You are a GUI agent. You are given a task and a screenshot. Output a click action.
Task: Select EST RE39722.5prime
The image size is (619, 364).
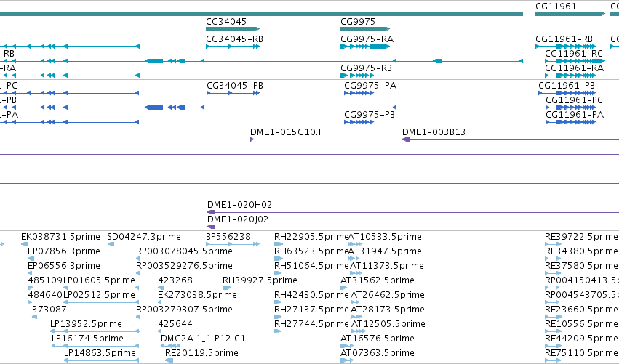pyautogui.click(x=581, y=237)
